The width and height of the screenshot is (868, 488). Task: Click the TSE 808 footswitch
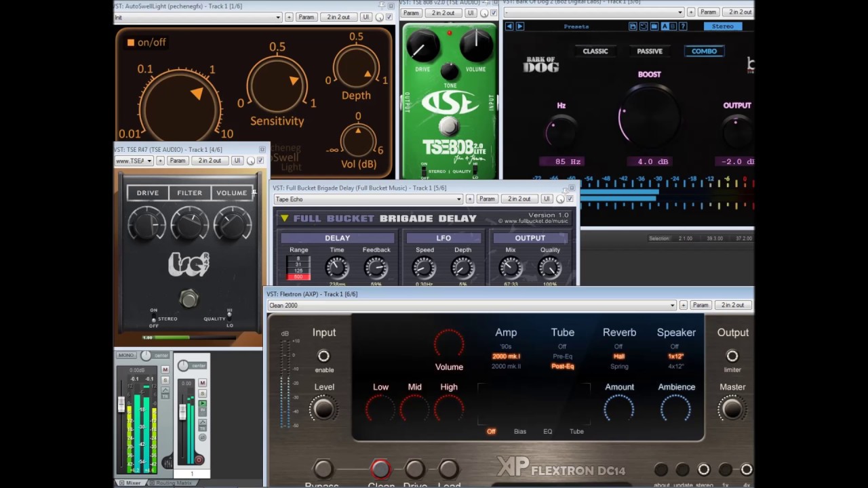coord(448,126)
